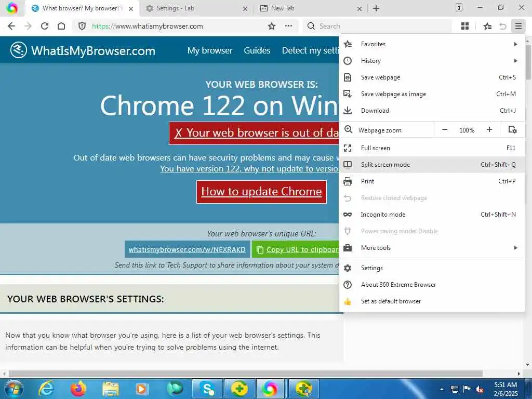Close the New Tab tab
This screenshot has height=399, width=532.
[x=360, y=9]
